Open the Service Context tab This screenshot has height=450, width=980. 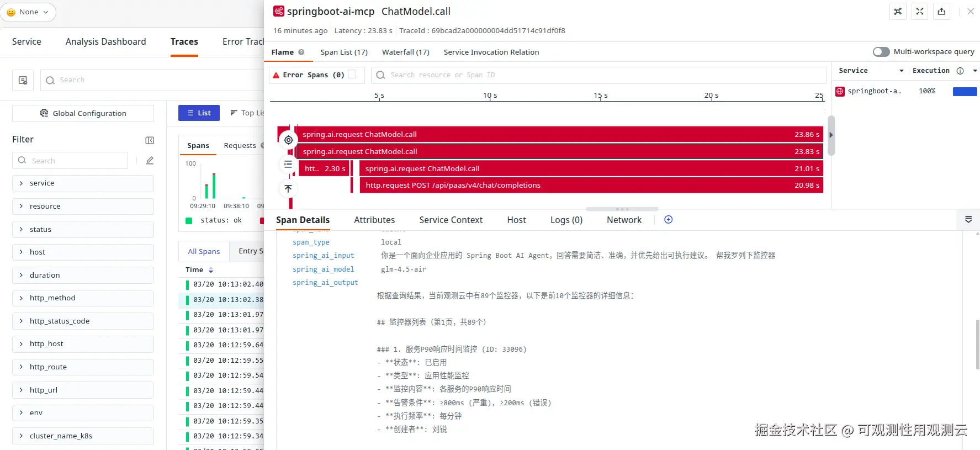pyautogui.click(x=451, y=220)
